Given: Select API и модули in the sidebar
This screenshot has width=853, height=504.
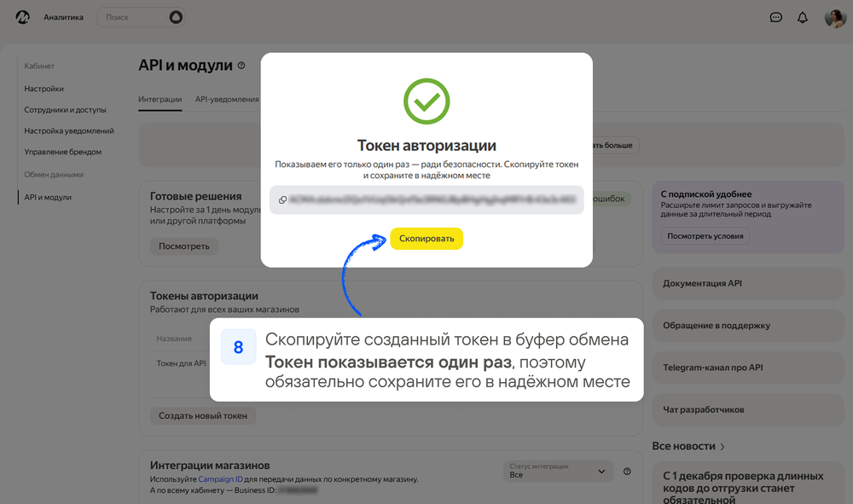Looking at the screenshot, I should [x=48, y=197].
